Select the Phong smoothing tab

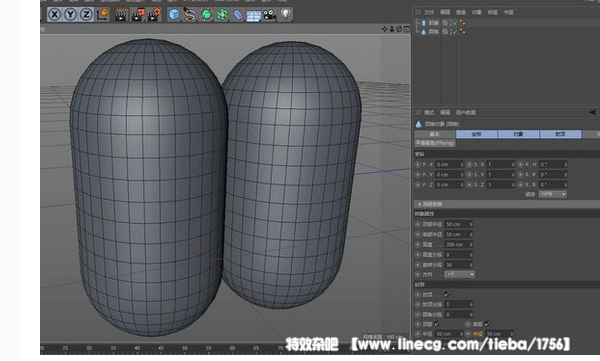435,143
